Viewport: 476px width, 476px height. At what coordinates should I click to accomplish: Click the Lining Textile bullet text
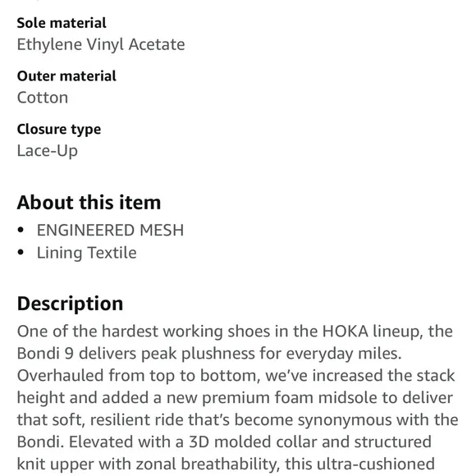86,253
